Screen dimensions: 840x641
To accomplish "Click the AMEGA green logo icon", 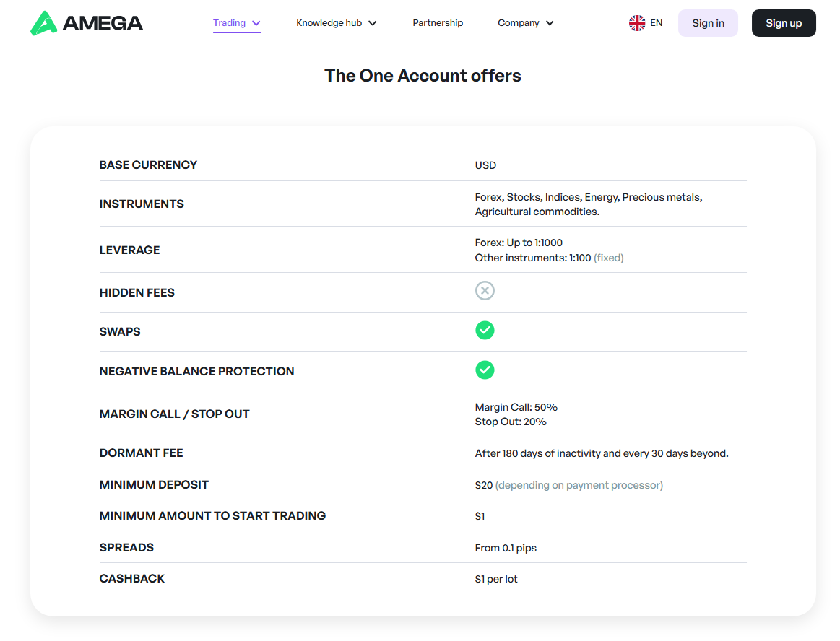I will coord(44,23).
